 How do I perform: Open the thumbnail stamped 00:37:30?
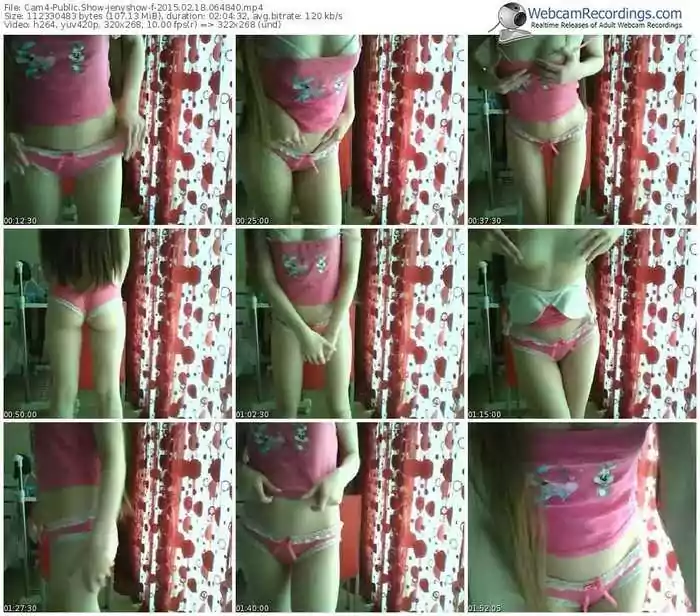point(582,130)
